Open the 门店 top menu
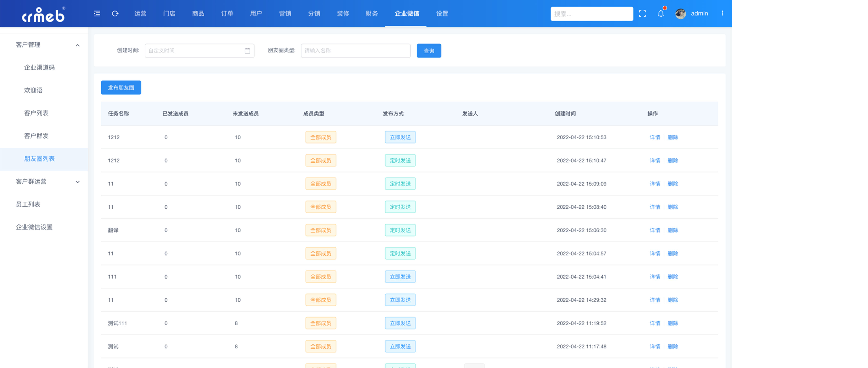The height and width of the screenshot is (368, 868). [169, 14]
